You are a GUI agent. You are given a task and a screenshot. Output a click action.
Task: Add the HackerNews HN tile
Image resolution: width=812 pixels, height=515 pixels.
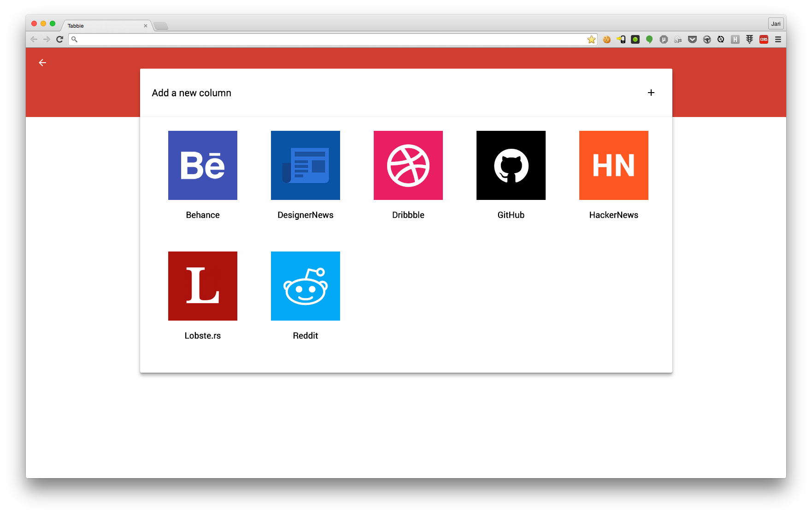click(614, 165)
